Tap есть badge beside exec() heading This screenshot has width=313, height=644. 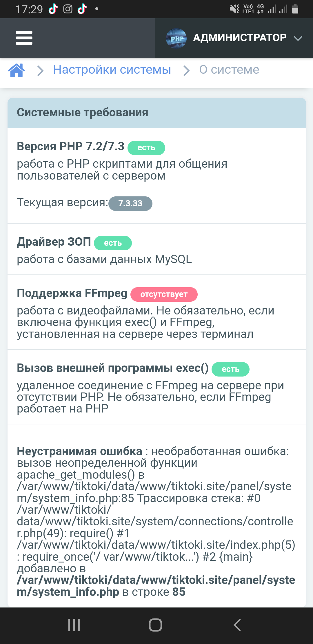(x=230, y=369)
